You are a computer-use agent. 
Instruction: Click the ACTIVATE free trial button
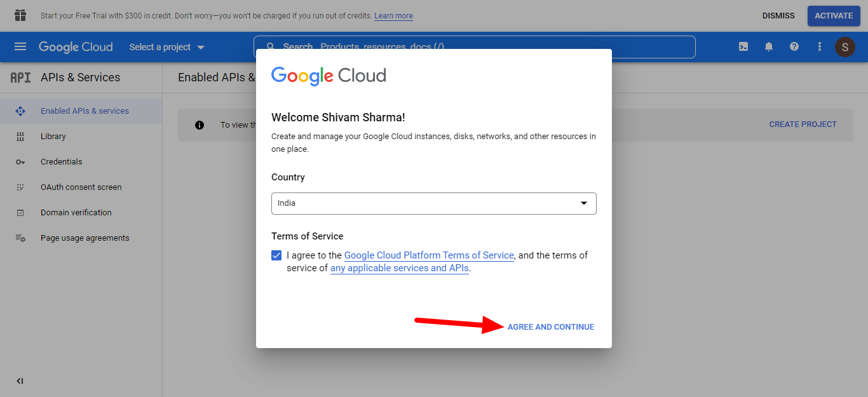tap(833, 16)
